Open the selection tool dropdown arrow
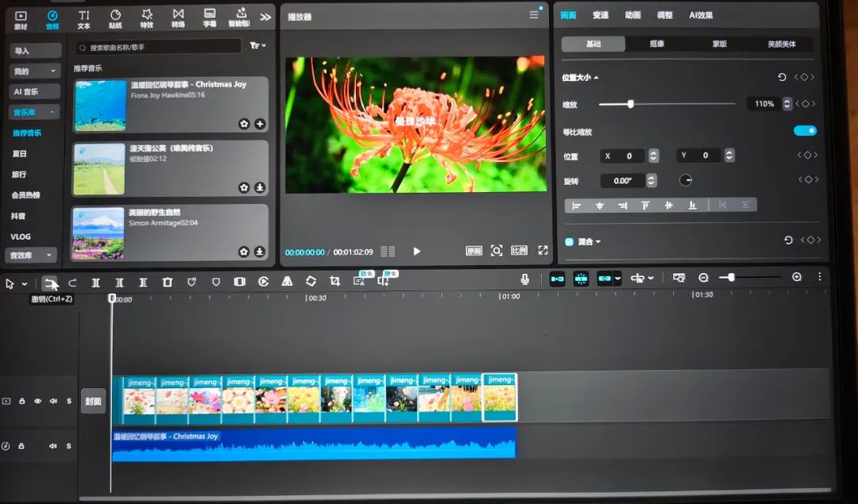The image size is (858, 504). (25, 284)
